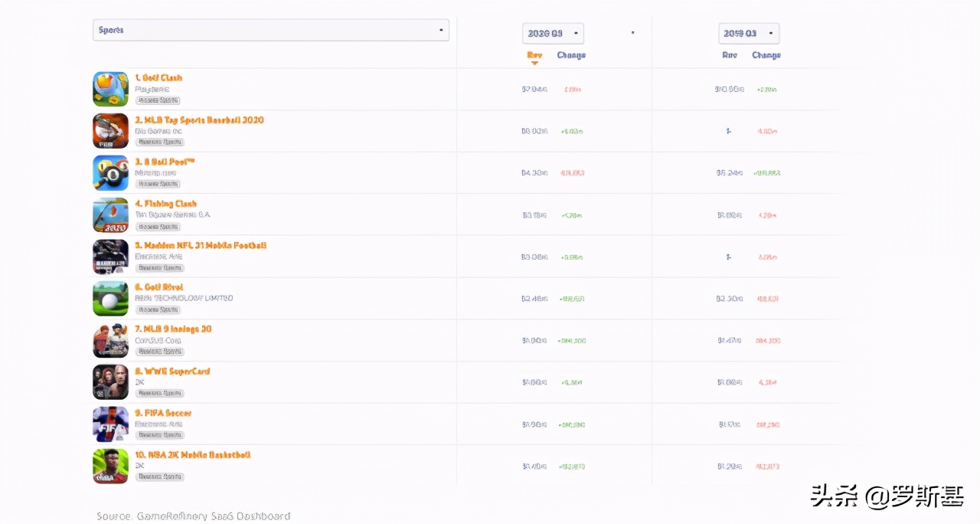Screen dimensions: 980x524
Task: Click the Madden NFL 21 app icon
Action: pyautogui.click(x=110, y=257)
